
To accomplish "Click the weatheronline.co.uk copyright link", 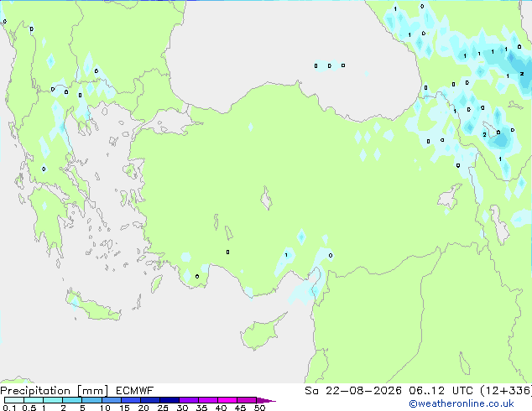I will pyautogui.click(x=461, y=403).
